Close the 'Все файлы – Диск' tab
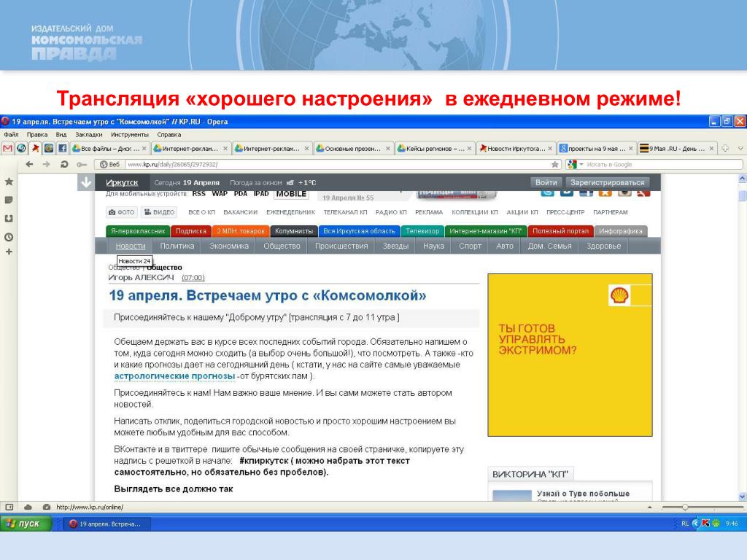 [x=144, y=149]
